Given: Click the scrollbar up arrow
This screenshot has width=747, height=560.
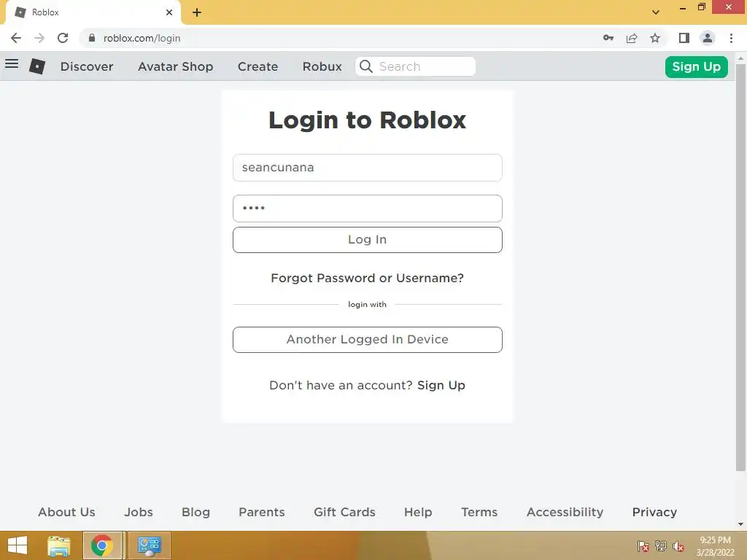Looking at the screenshot, I should click(740, 58).
